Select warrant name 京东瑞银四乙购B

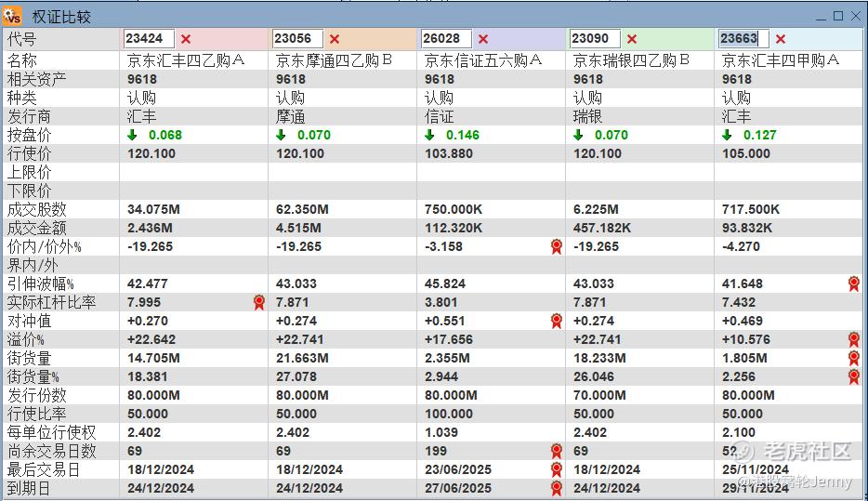(x=631, y=59)
